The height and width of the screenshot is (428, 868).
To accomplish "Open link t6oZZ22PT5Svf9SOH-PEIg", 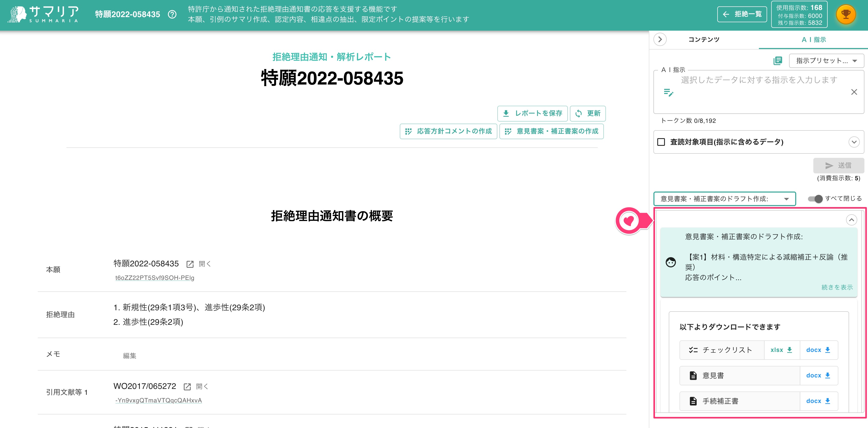I will [x=155, y=278].
